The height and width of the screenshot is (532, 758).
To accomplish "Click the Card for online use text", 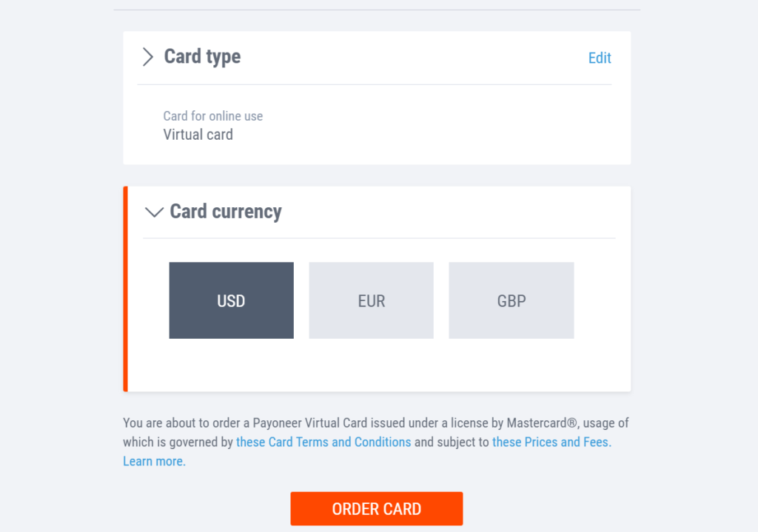I will (214, 116).
